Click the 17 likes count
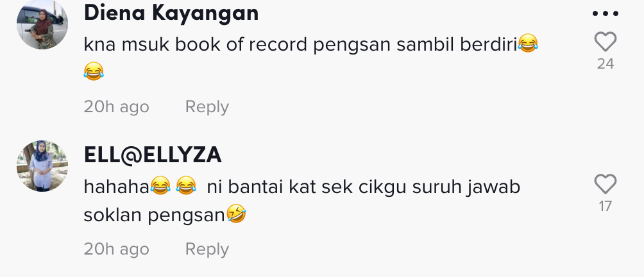The width and height of the screenshot is (644, 277). coord(606,206)
